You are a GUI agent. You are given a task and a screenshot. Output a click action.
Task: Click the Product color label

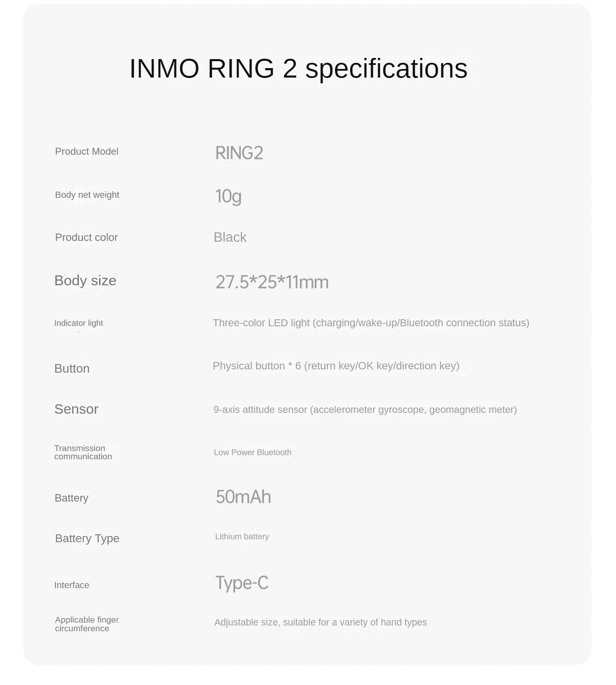click(86, 237)
